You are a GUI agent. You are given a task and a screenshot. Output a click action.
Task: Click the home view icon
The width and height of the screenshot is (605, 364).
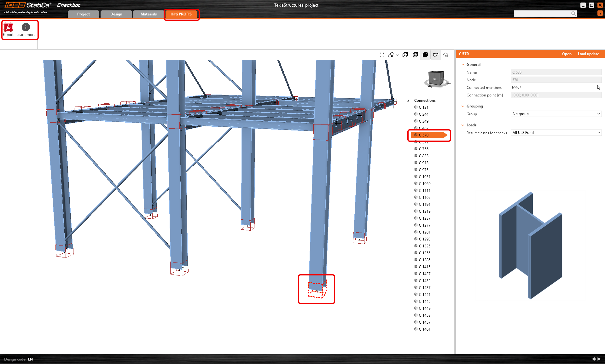(446, 55)
